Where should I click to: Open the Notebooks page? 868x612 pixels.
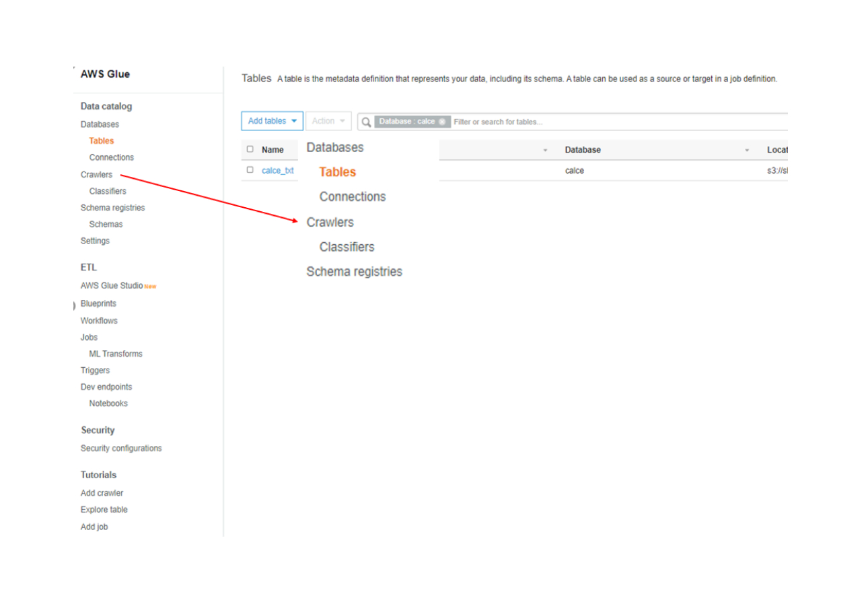[108, 404]
